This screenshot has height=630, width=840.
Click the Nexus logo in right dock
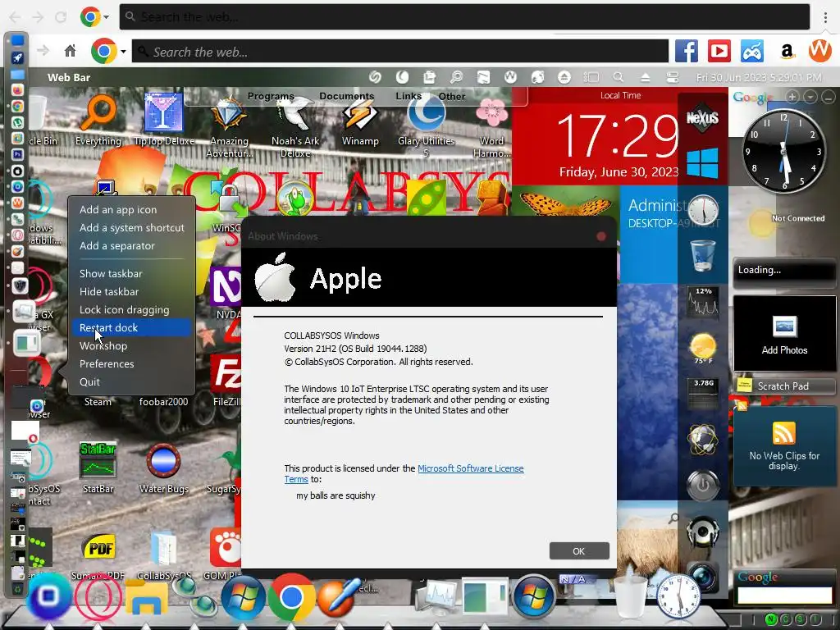[x=702, y=117]
